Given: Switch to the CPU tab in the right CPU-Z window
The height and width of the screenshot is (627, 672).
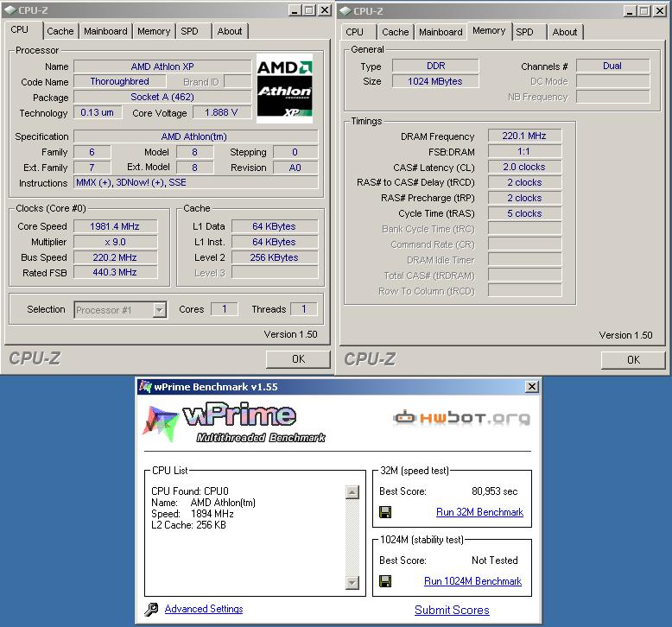Looking at the screenshot, I should pos(354,32).
